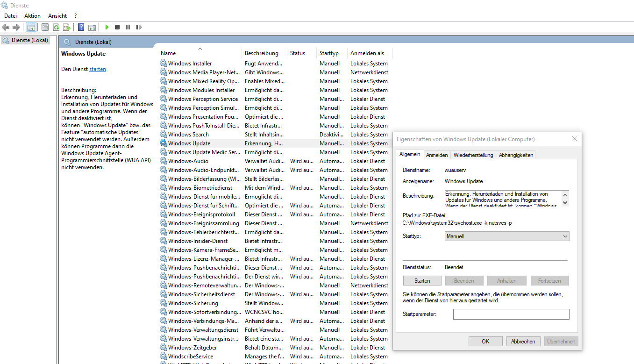Screen dimensions: 634x364
Task: Select the Windows Update service row
Action: point(275,143)
